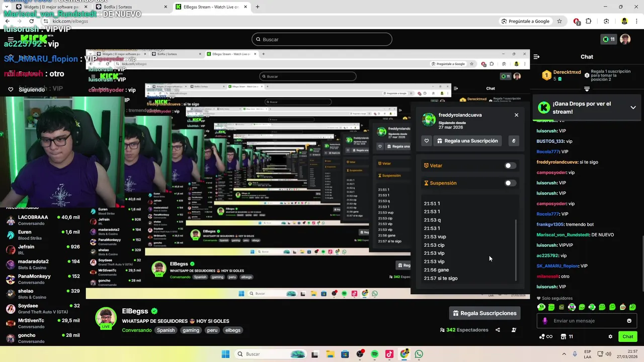This screenshot has width=644, height=362.
Task: Open Spotify from the taskbar
Action: point(374,354)
